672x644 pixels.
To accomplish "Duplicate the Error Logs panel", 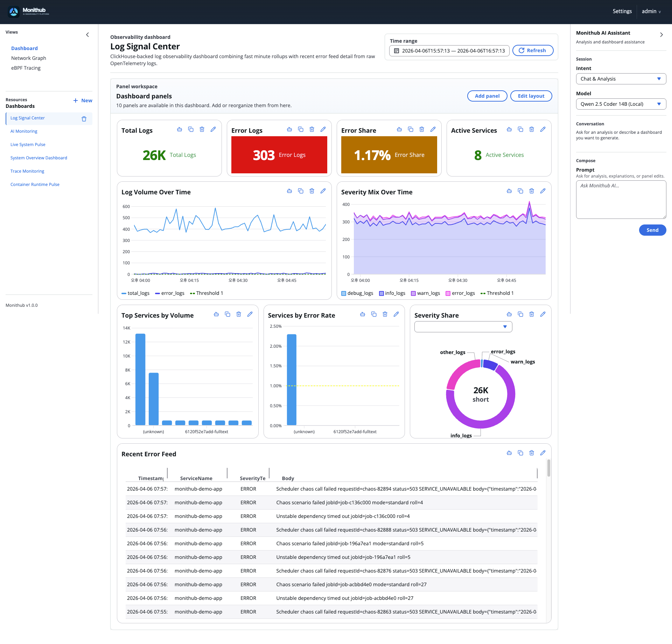I will [301, 129].
